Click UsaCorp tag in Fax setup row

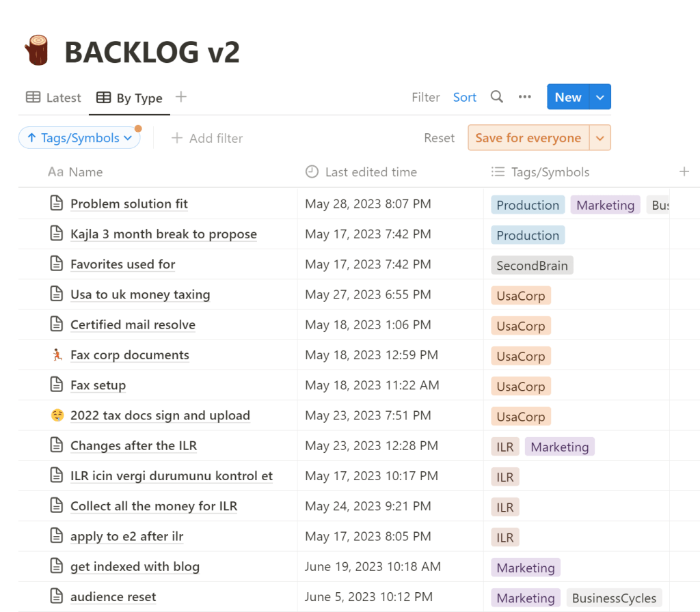pos(520,387)
